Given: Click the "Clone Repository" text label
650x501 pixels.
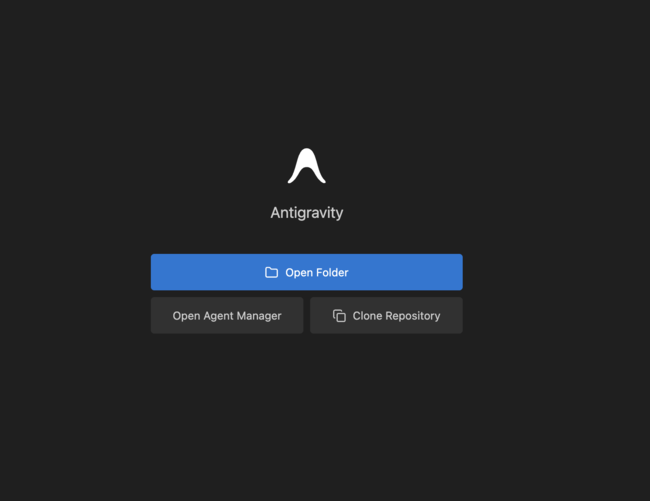Looking at the screenshot, I should coord(396,316).
